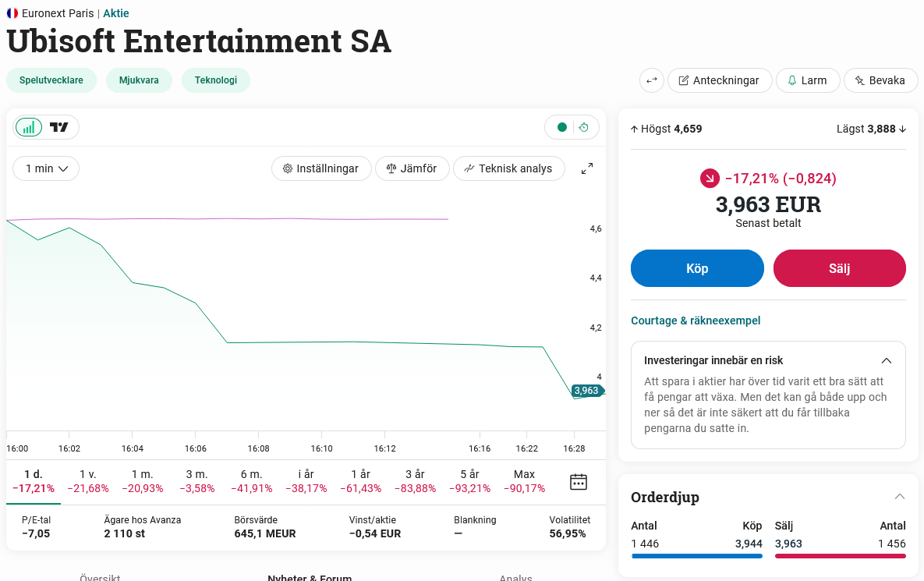
Task: Click the 3,963 price label on chart
Action: [587, 391]
